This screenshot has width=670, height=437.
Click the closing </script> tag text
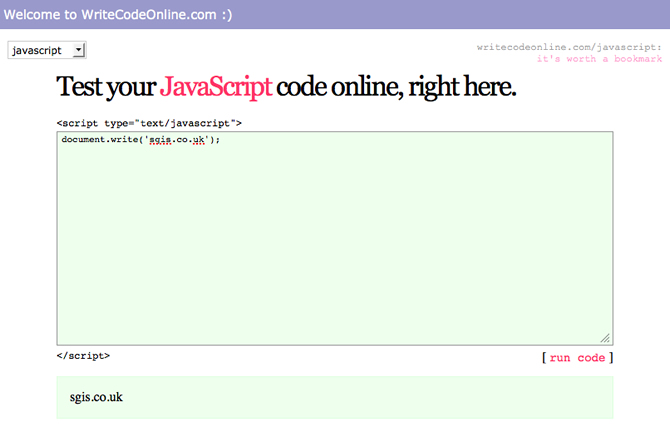(x=83, y=356)
